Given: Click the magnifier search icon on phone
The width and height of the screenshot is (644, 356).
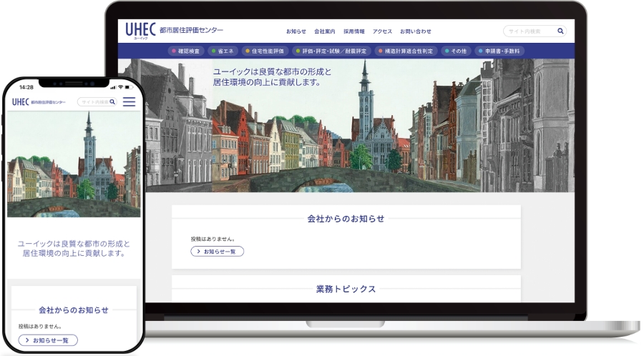Looking at the screenshot, I should (112, 102).
